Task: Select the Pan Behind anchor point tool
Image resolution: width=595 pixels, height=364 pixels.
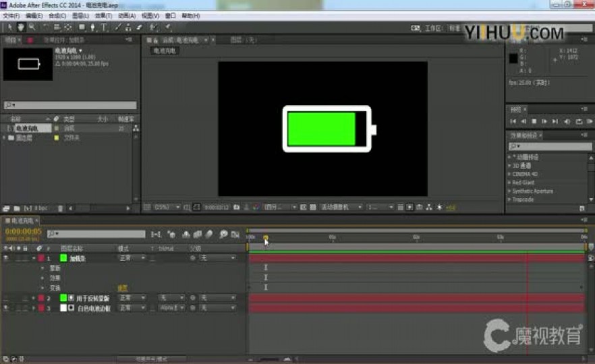Action: 68,27
